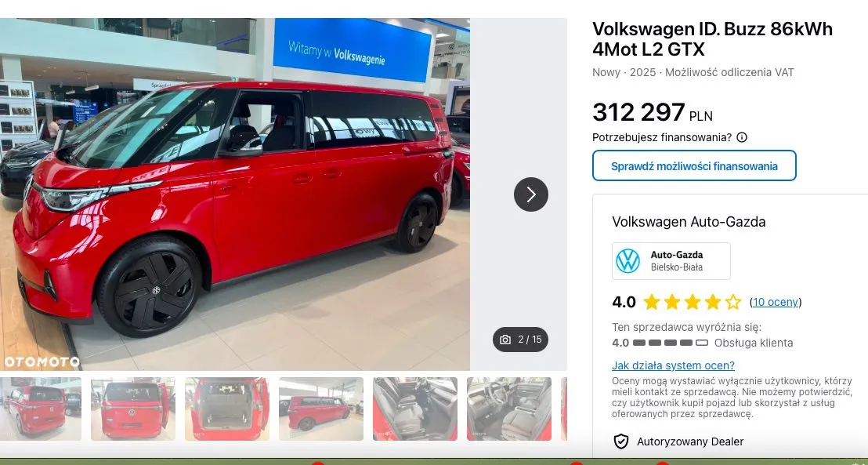Select the dashboard interior thumbnail
This screenshot has width=868, height=465.
pyautogui.click(x=509, y=409)
